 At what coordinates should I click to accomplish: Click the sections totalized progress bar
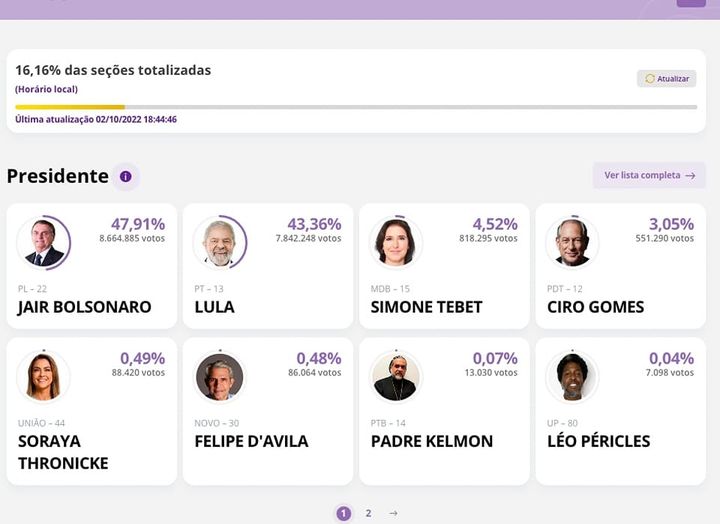[x=356, y=107]
